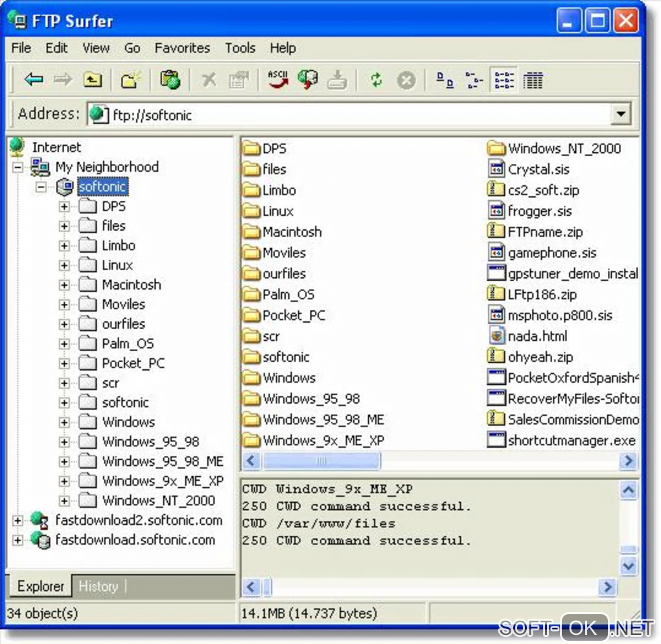The width and height of the screenshot is (661, 644).
Task: Click file list scrollbar right arrow
Action: point(628,460)
